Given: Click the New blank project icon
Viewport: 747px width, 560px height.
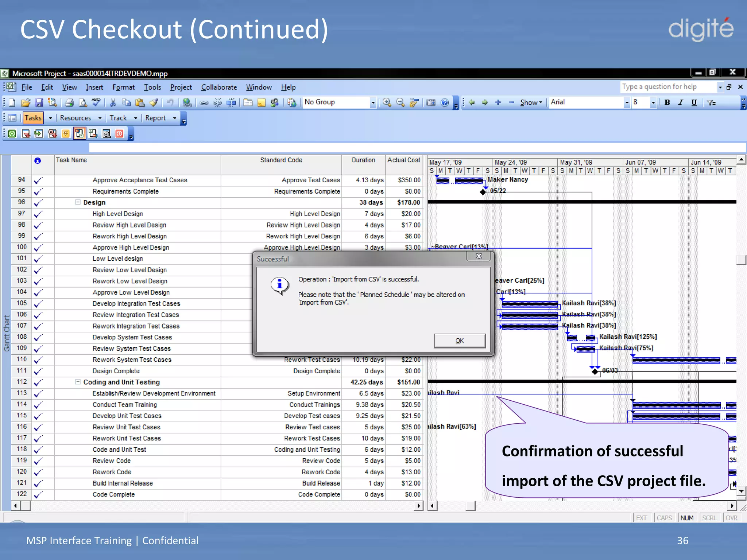Looking at the screenshot, I should 12,102.
